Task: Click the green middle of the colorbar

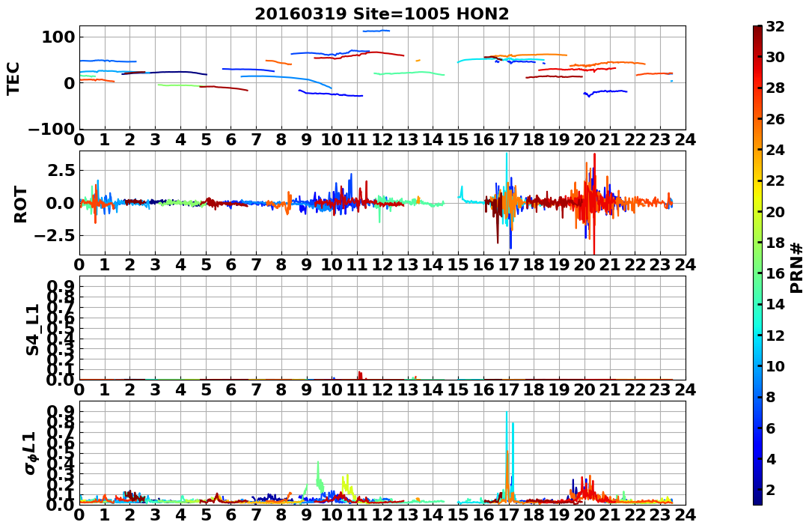Action: point(757,264)
